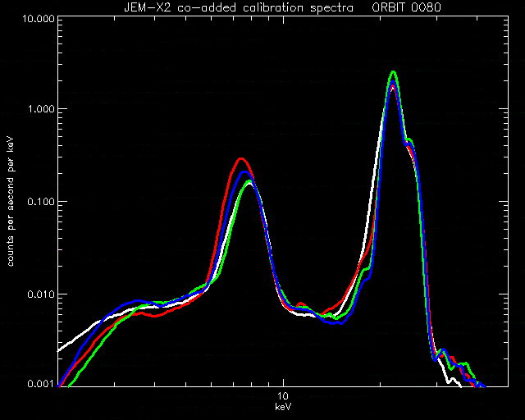525x420 pixels.
Task: Click the blue curve's peak near 7 keV
Action: point(244,173)
